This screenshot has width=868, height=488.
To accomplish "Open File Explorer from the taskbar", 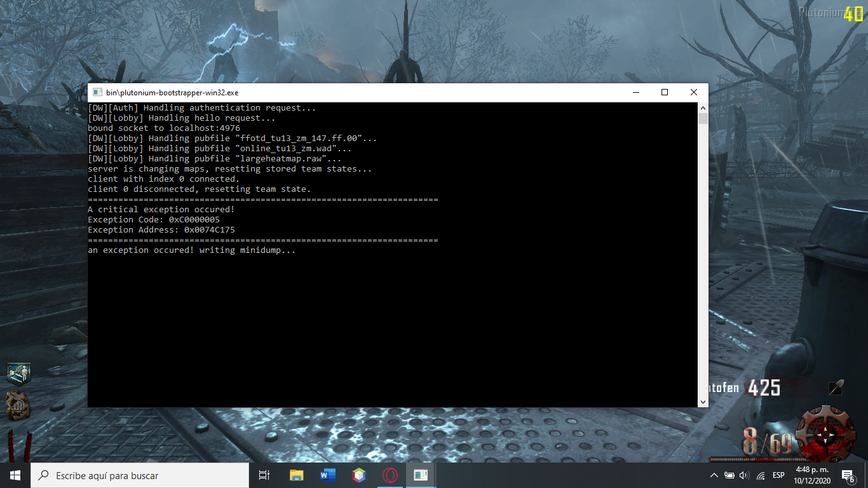I will 296,475.
